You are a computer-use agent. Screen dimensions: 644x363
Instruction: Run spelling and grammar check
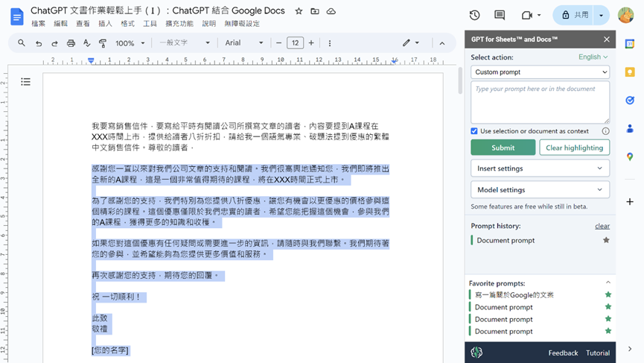86,43
